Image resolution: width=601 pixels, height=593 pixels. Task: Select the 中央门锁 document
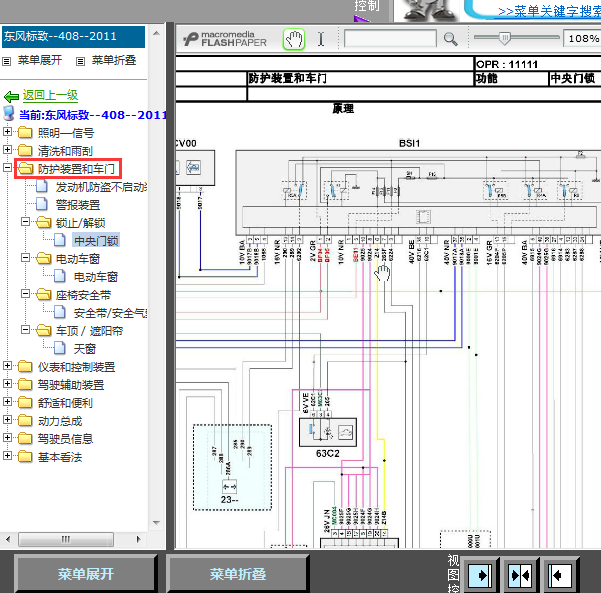pyautogui.click(x=96, y=241)
